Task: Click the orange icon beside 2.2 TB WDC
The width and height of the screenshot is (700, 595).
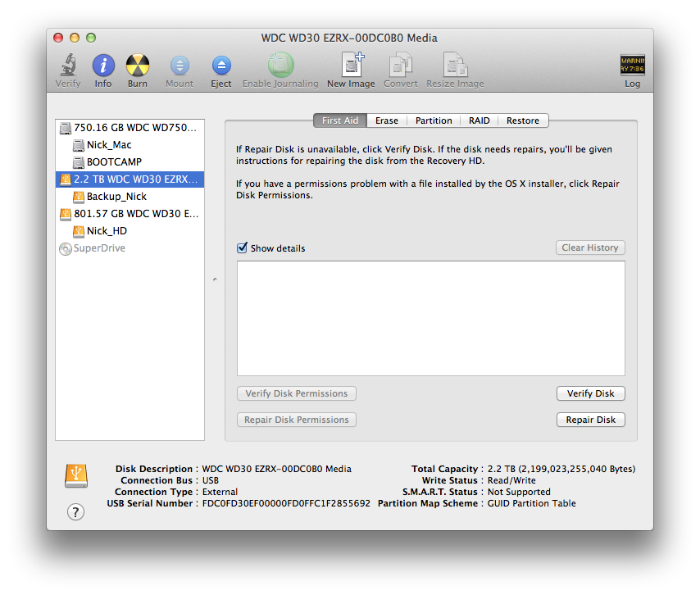Action: click(x=66, y=179)
